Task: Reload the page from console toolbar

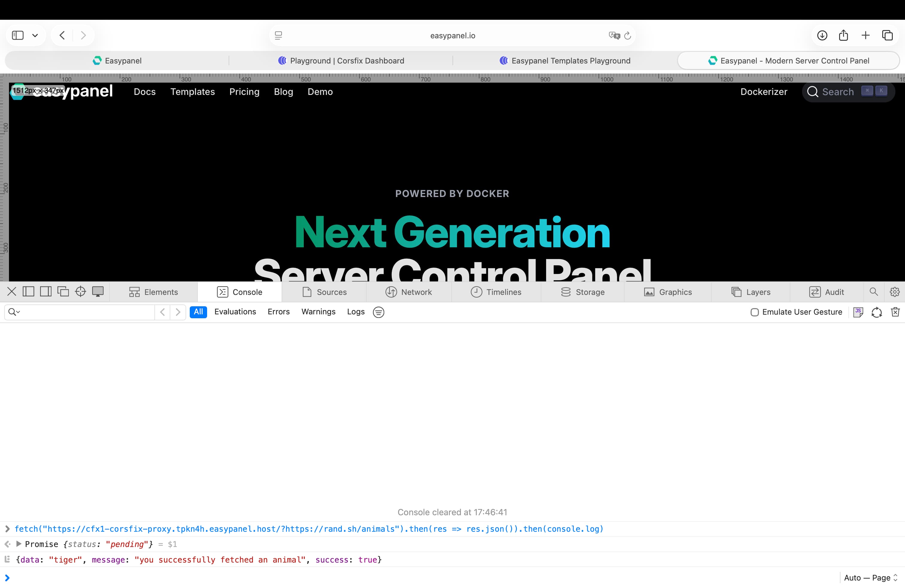Action: coord(877,312)
